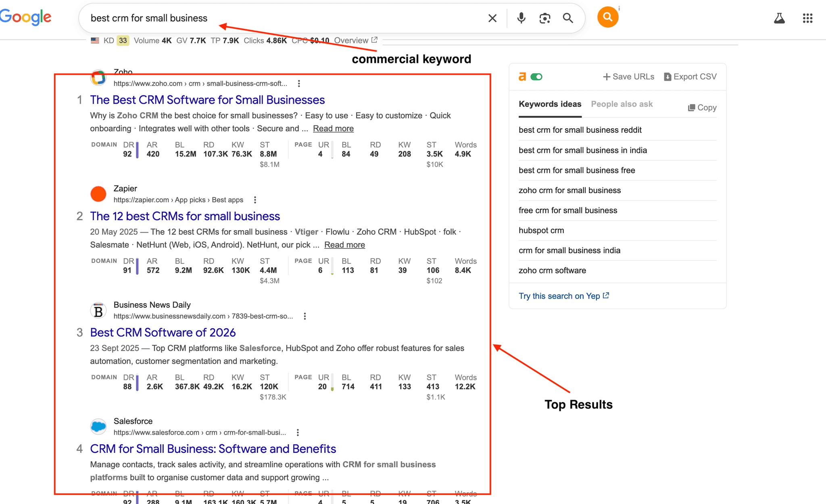Open 'CRM for Small Business: Software and Benefits'
This screenshot has width=826, height=504.
[x=213, y=449]
